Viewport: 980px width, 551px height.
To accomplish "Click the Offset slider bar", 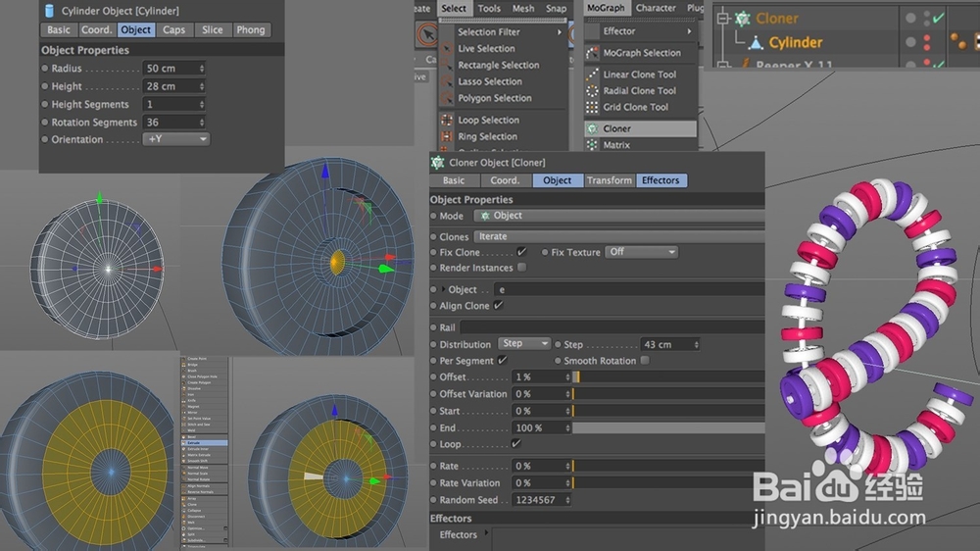I will point(668,376).
